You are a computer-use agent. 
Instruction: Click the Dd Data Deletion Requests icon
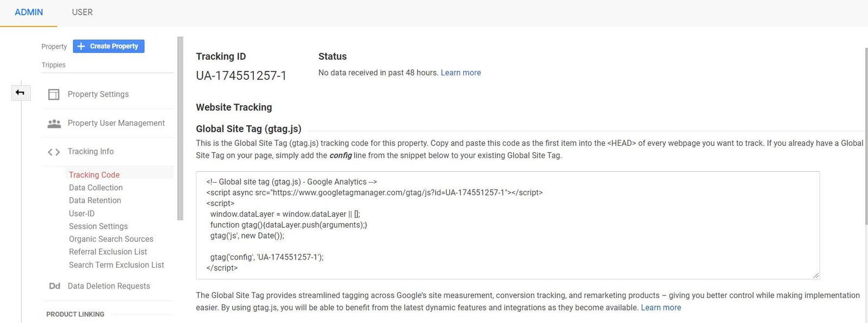54,286
